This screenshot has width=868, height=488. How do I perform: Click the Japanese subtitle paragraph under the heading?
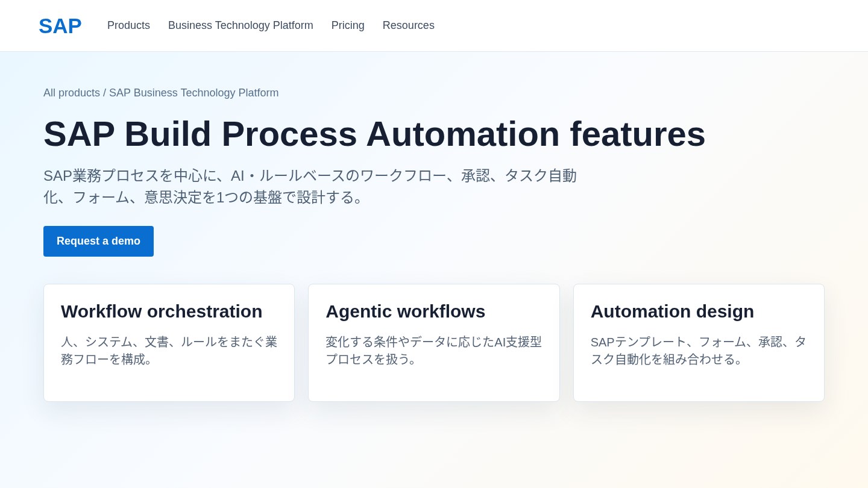coord(310,186)
